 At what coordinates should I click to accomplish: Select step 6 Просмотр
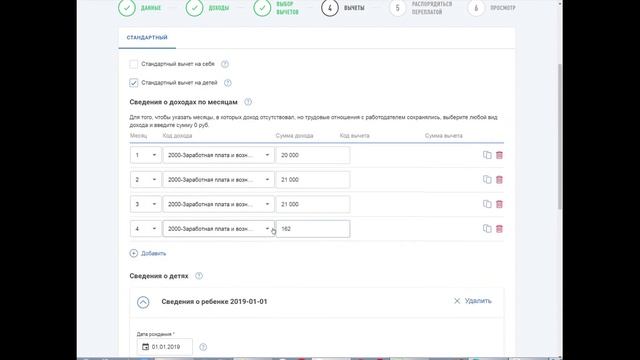[x=476, y=8]
